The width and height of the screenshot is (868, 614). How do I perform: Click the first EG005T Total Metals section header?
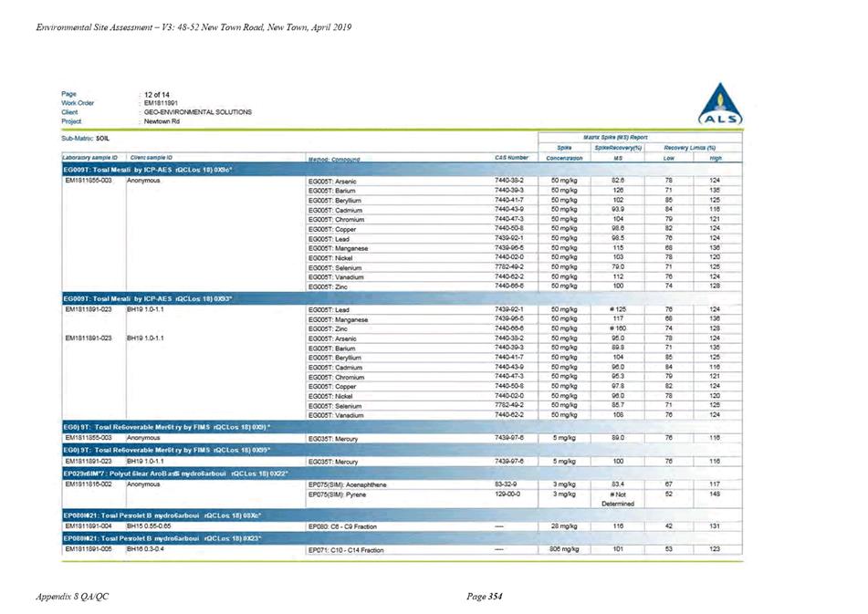click(x=402, y=170)
